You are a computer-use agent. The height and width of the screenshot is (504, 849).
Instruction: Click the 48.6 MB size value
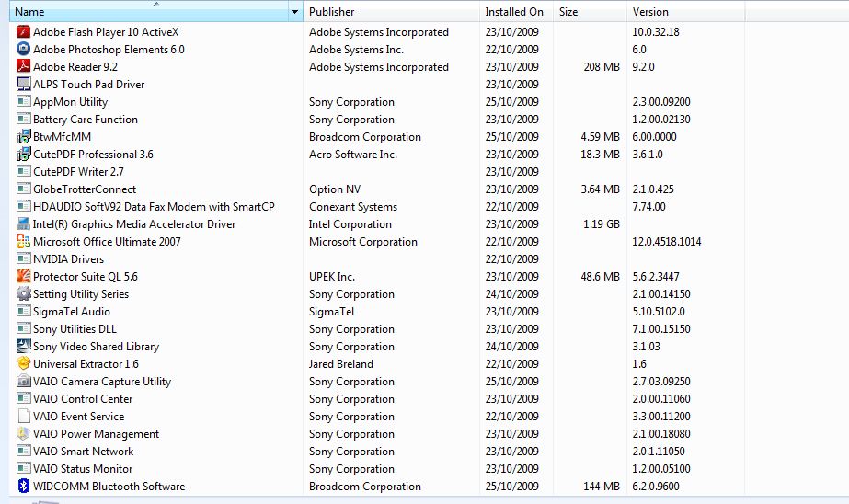[x=600, y=276]
